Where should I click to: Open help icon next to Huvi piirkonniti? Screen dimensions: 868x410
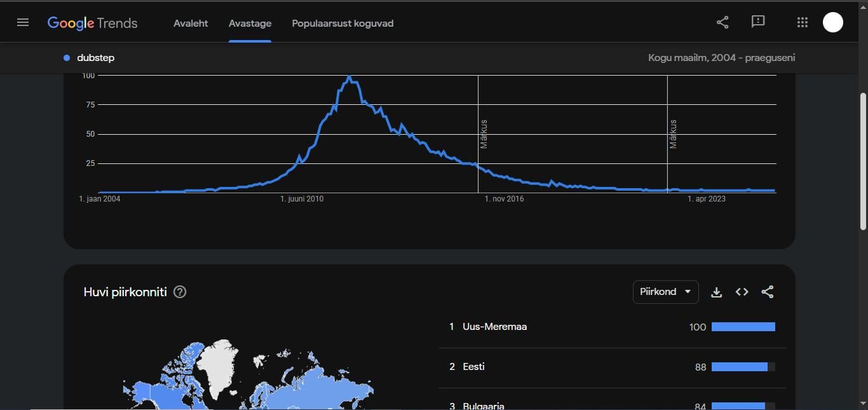point(180,292)
